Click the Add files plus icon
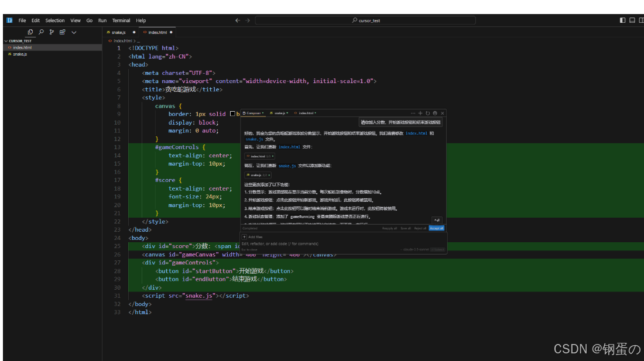 click(x=244, y=237)
